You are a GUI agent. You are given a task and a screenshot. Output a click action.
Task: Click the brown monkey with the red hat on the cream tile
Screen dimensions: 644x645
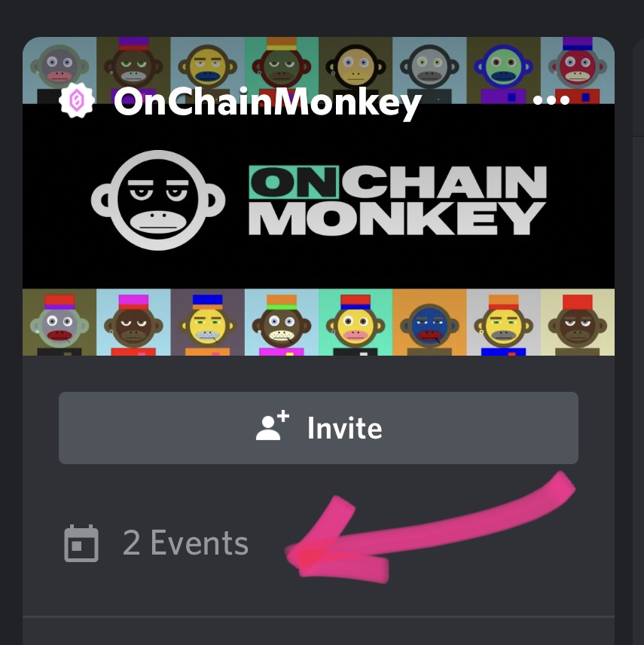tap(578, 322)
